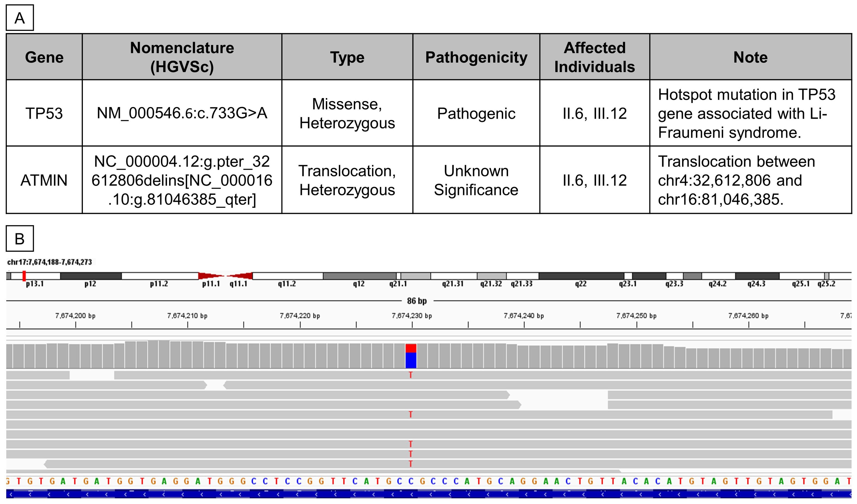Click the 7,674,200 bp ruler label

click(x=75, y=316)
